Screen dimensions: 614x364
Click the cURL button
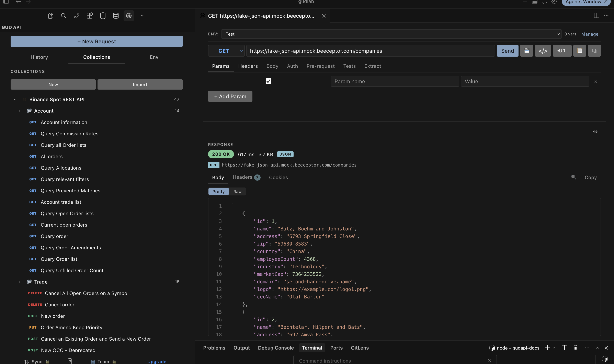tap(562, 51)
